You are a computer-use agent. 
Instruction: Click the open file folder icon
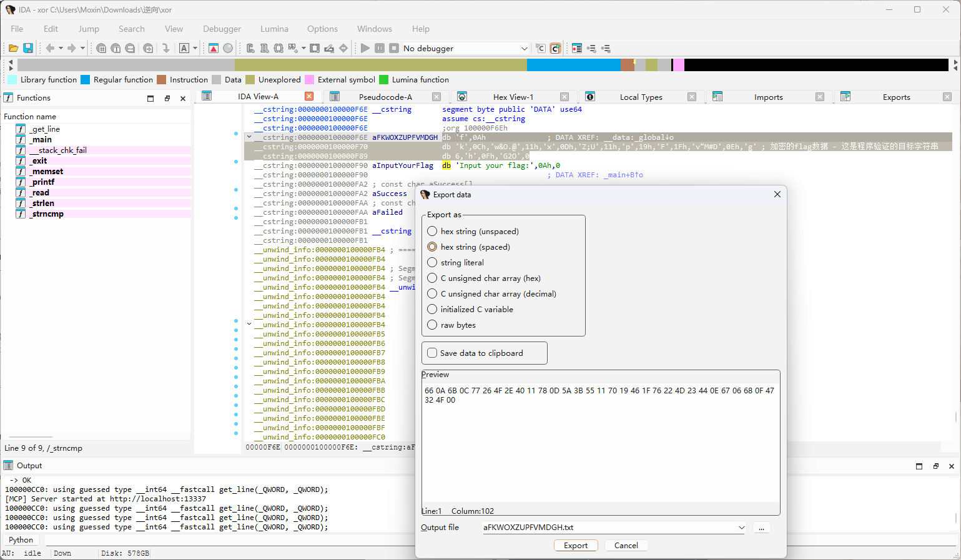point(13,48)
